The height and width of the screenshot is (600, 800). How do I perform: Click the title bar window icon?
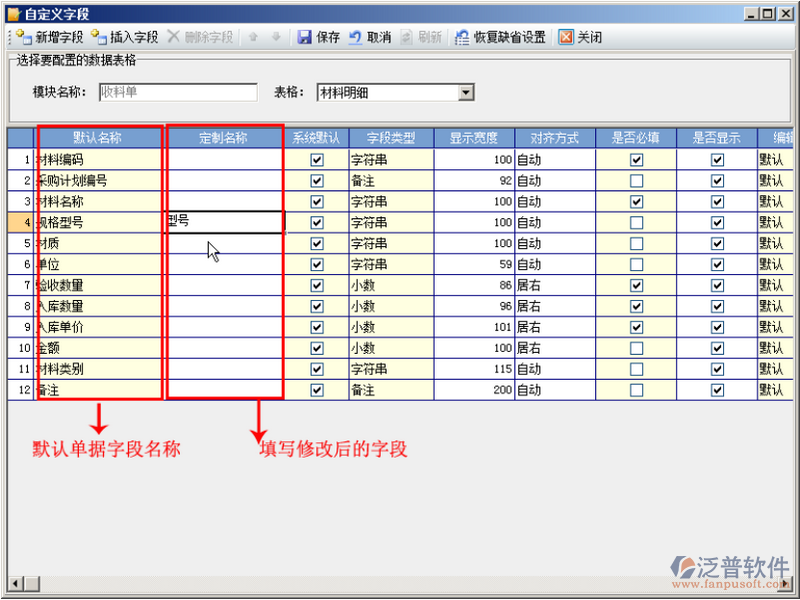tap(14, 14)
